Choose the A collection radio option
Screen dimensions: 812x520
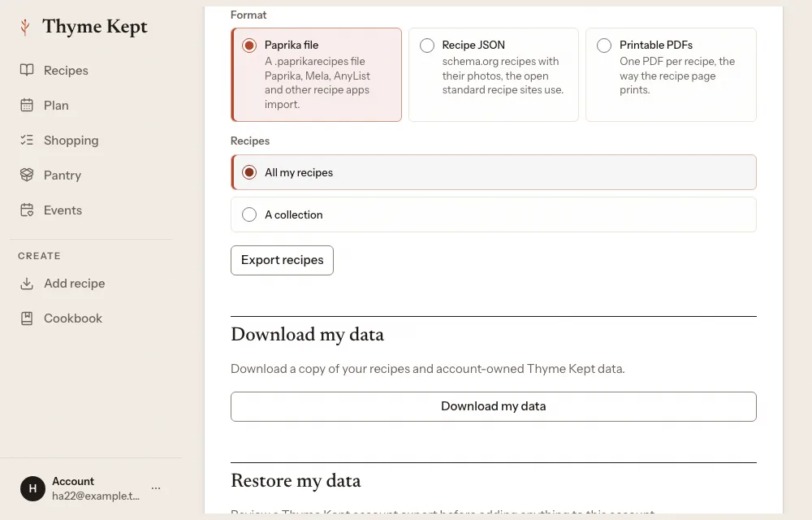[249, 214]
